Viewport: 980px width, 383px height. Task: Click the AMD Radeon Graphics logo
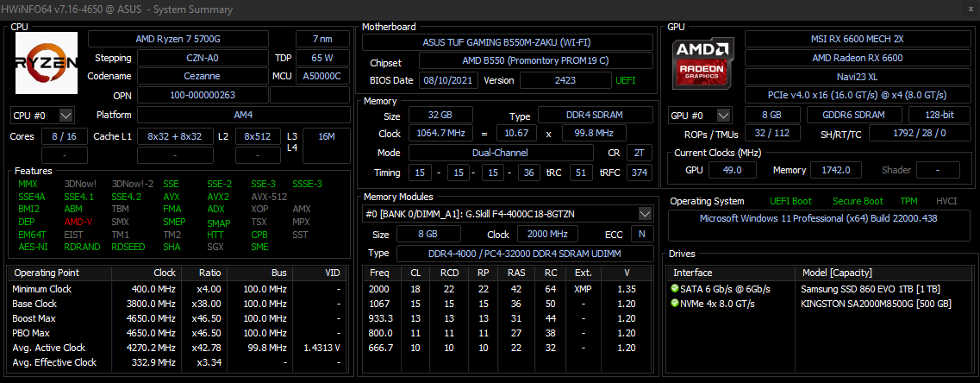click(702, 63)
